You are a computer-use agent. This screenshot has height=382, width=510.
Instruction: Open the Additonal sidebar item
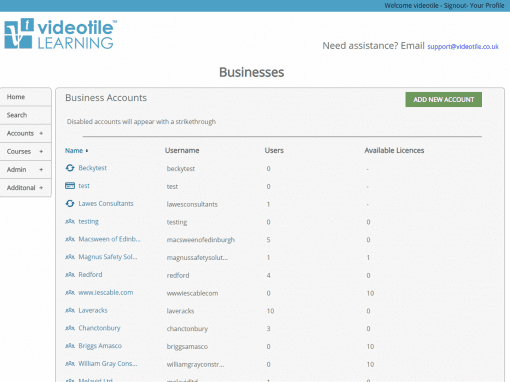point(26,188)
